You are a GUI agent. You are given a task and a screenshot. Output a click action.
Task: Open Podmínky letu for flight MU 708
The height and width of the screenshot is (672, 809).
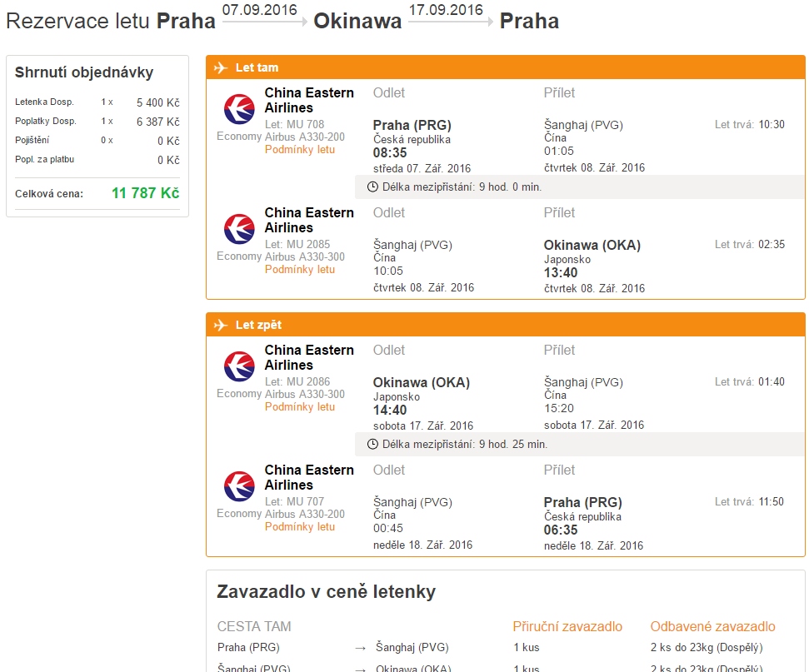click(x=300, y=150)
